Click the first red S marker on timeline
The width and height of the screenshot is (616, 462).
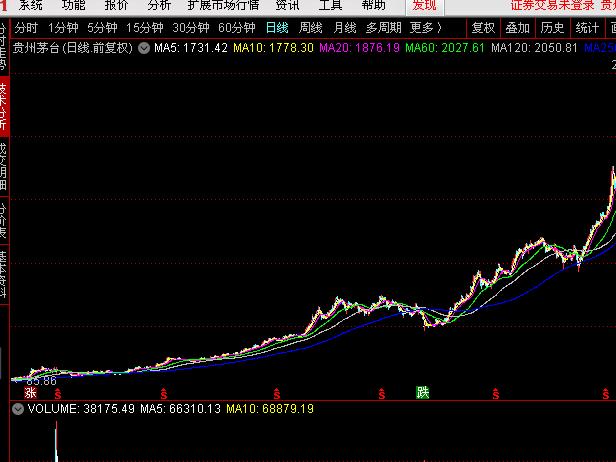point(57,394)
